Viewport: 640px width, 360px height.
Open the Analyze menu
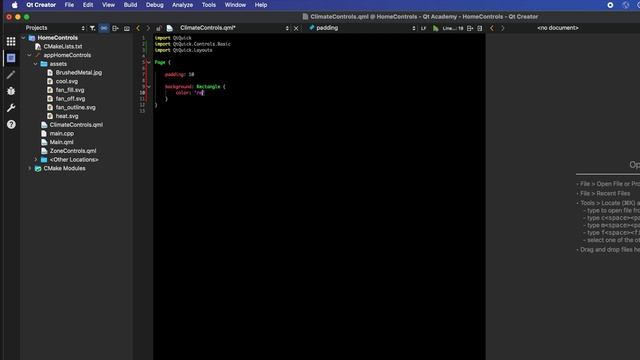tap(182, 5)
